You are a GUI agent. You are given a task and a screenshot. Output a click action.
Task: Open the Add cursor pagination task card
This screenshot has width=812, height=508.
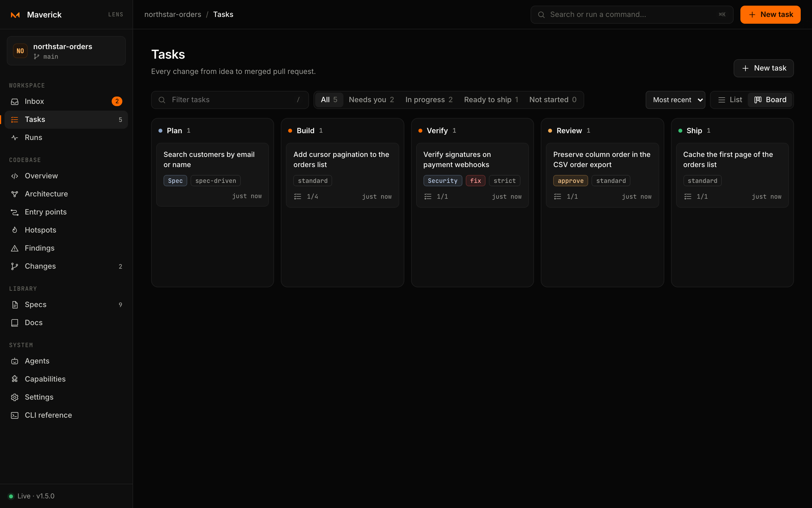342,175
